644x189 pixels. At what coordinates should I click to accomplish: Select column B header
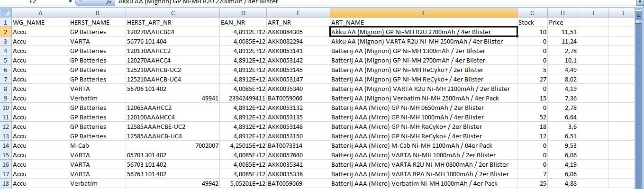coord(97,13)
